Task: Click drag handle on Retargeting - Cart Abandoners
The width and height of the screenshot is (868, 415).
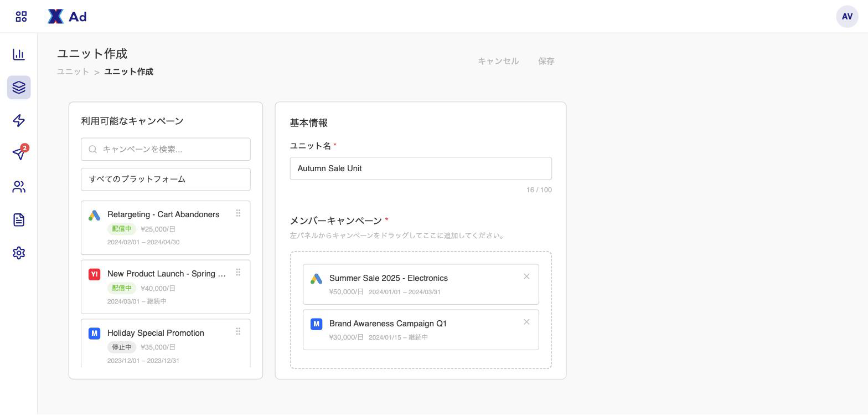Action: [x=238, y=213]
